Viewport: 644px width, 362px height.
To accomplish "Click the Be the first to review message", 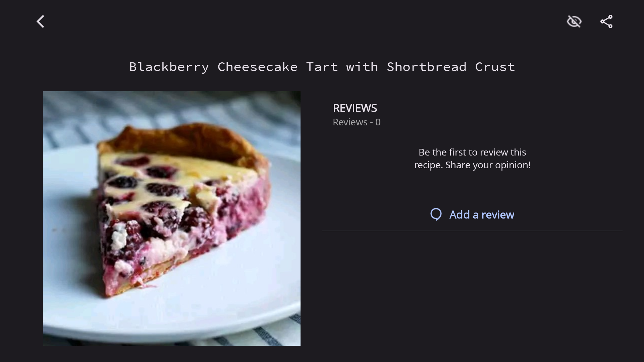I will [x=472, y=159].
